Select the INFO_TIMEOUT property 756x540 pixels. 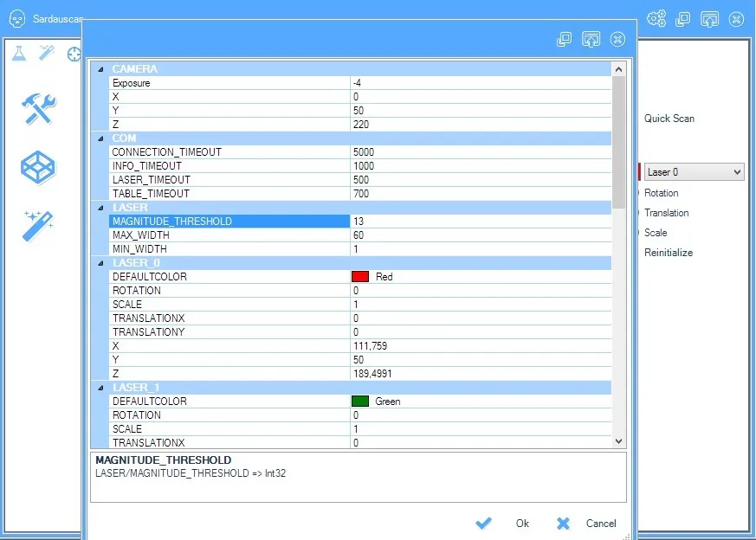[x=229, y=166]
